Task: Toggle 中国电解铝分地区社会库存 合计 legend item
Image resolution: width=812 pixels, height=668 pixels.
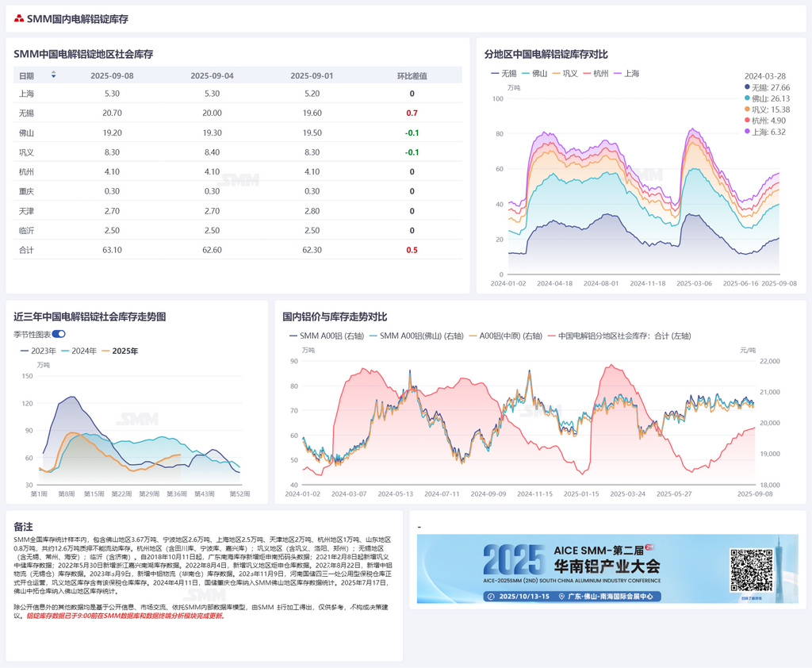Action: point(619,336)
